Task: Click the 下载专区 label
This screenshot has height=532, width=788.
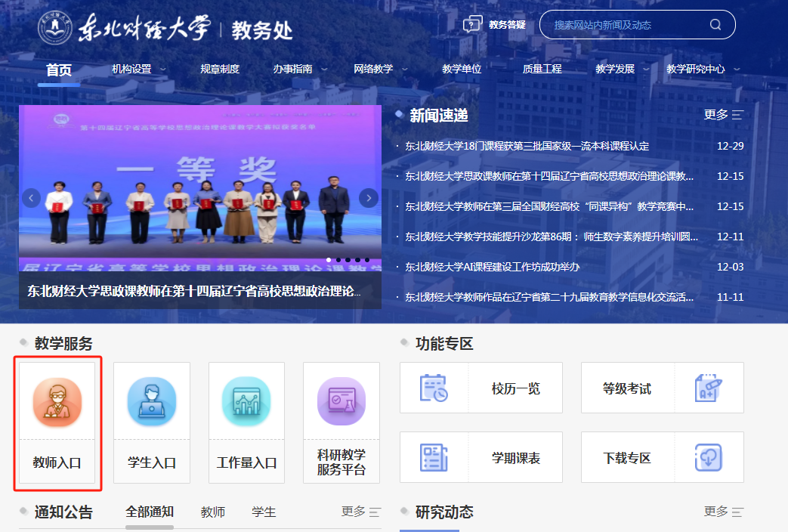Action: [x=626, y=458]
